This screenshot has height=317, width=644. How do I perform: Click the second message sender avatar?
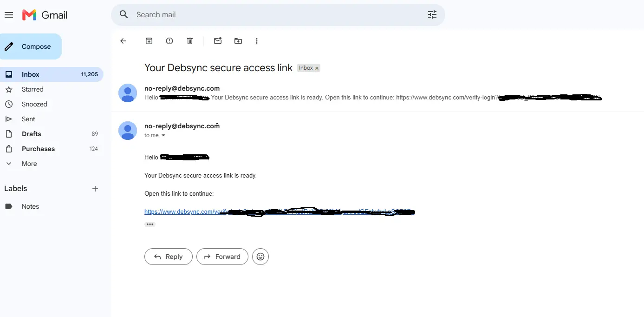(x=128, y=131)
